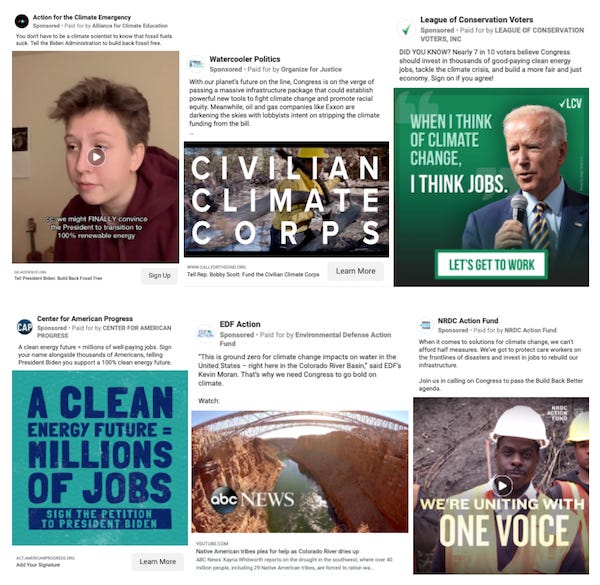The height and width of the screenshot is (585, 600).
Task: Open the Let's Get To Work banner
Action: 491,264
